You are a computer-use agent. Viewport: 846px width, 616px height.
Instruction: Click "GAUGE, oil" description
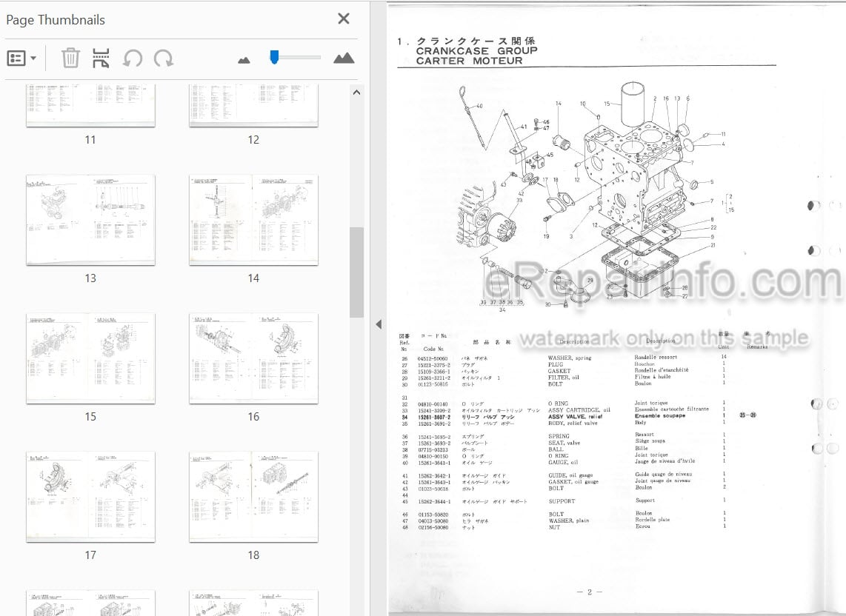click(563, 462)
